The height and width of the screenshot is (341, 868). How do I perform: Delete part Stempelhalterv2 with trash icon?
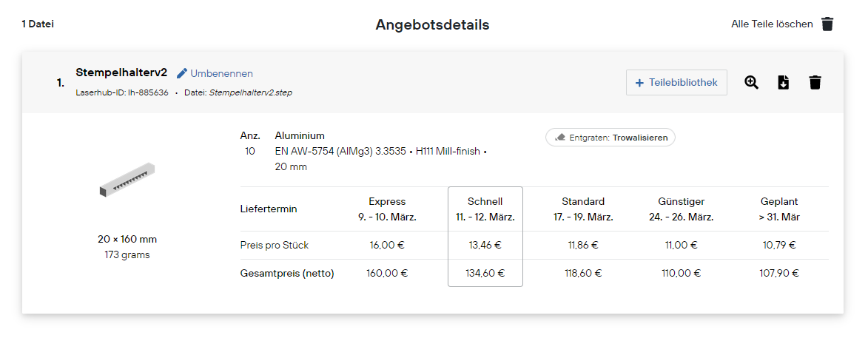coord(815,83)
